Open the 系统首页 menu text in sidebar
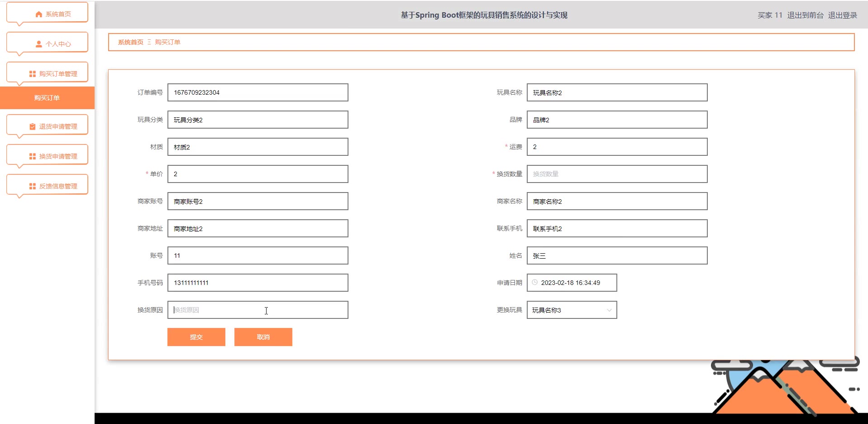 pos(58,14)
